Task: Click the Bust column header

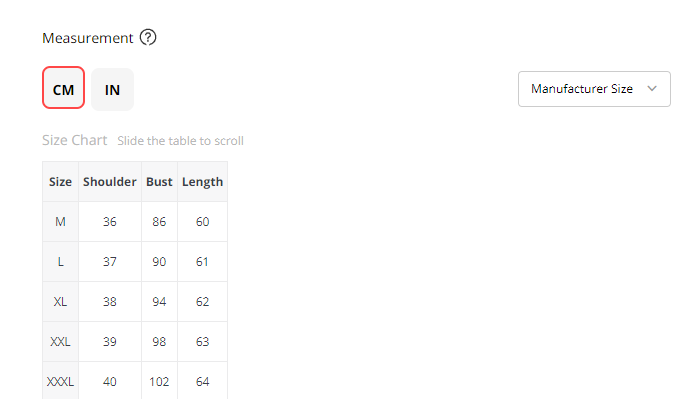Action: click(x=159, y=182)
